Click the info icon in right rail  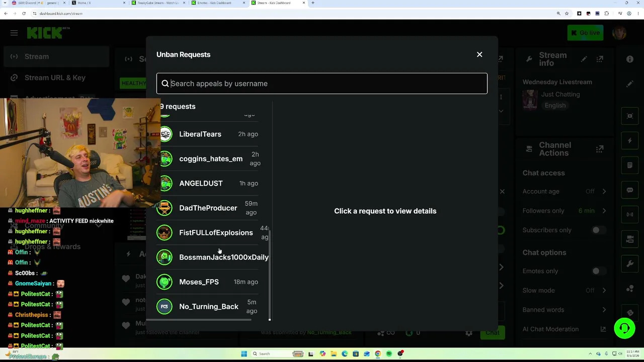[x=630, y=59]
